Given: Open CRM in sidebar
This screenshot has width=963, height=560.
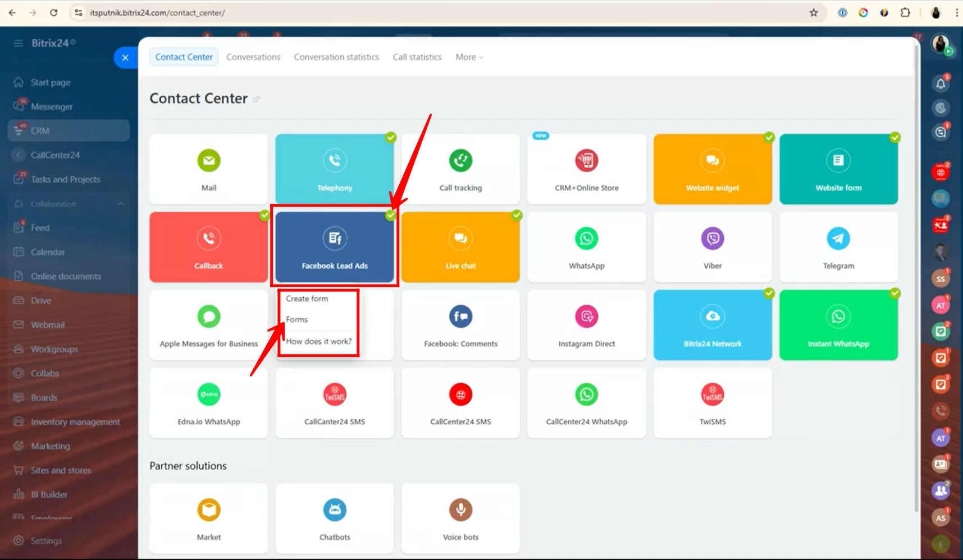Looking at the screenshot, I should (69, 130).
